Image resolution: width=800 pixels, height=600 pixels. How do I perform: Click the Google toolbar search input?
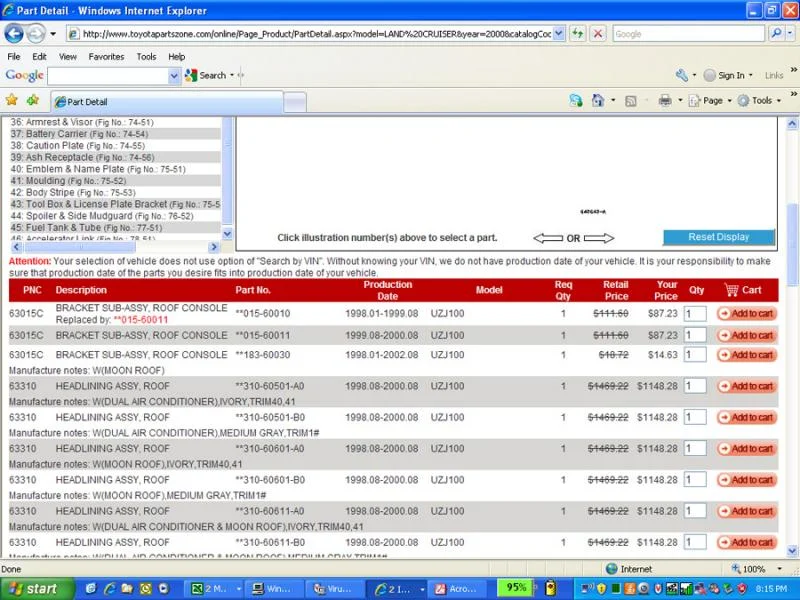108,76
